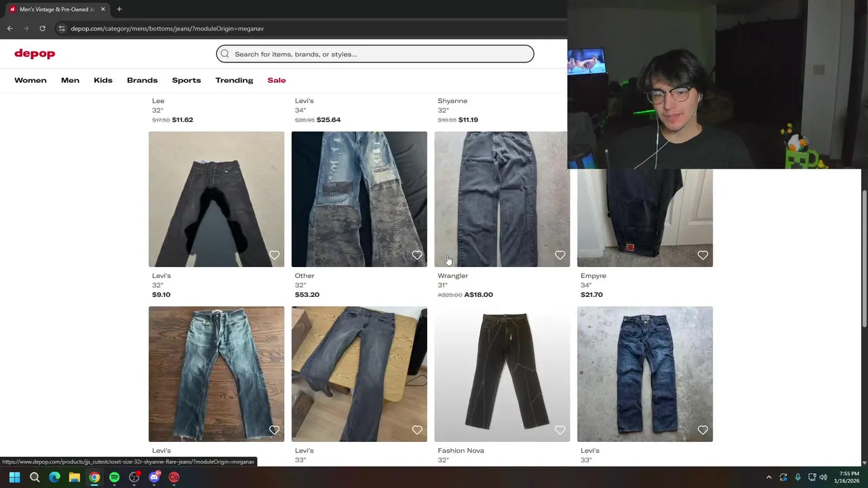Favorite the Empyre $21.70 jeans
This screenshot has height=488, width=868.
pos(703,256)
